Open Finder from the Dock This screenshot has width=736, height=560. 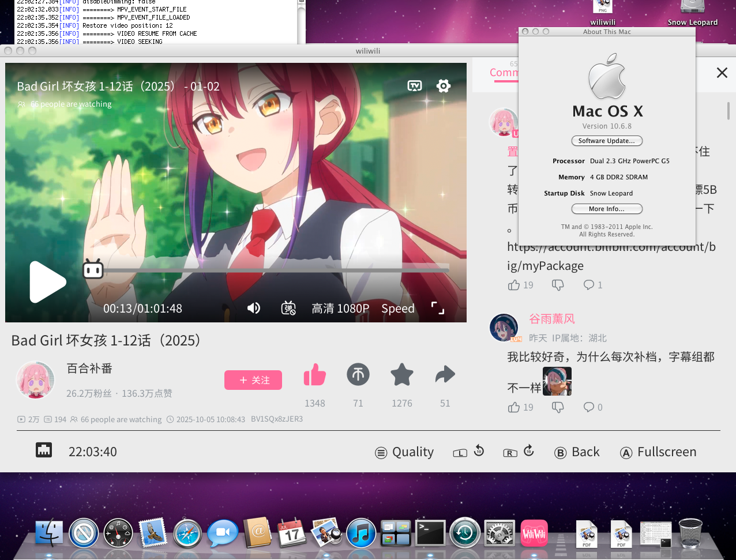(x=49, y=533)
